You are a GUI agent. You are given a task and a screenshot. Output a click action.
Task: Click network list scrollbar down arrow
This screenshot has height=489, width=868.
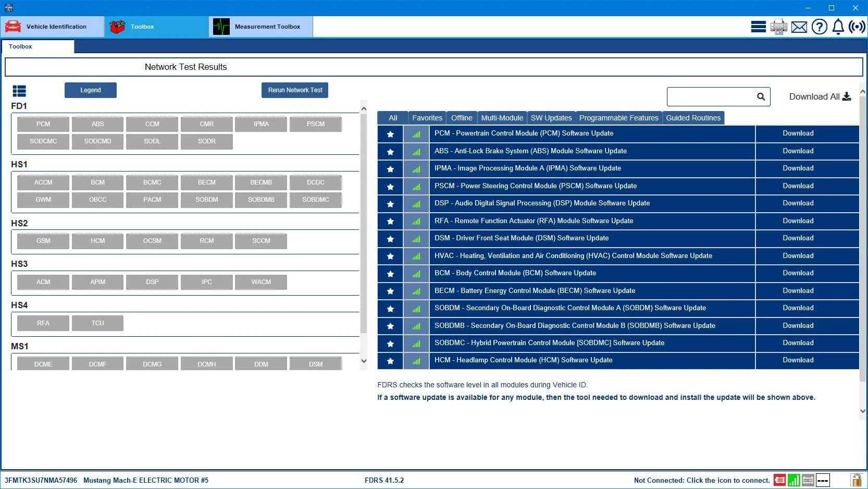pyautogui.click(x=364, y=361)
